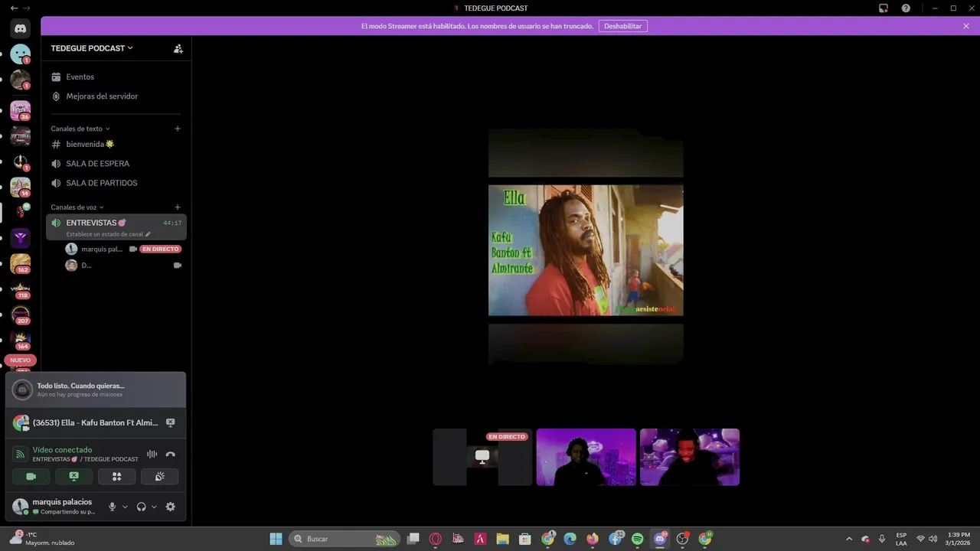980x551 pixels.
Task: Click the Ella Kafu Banton stream video
Action: click(586, 250)
